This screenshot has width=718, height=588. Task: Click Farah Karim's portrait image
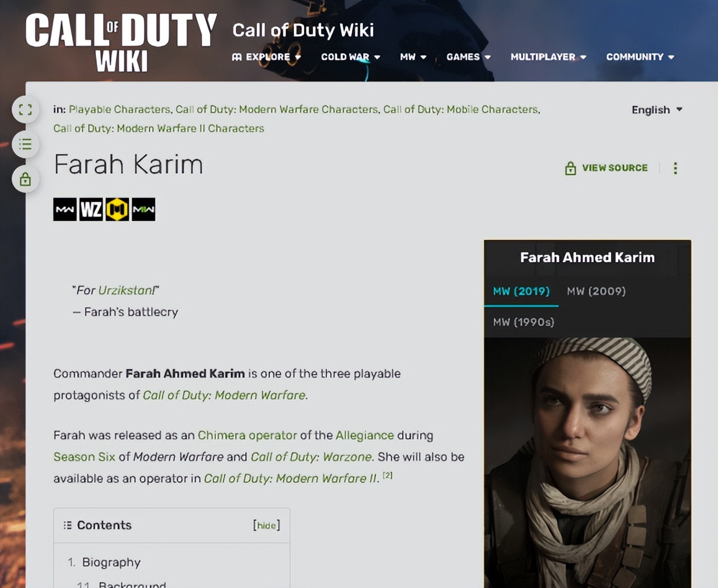588,463
